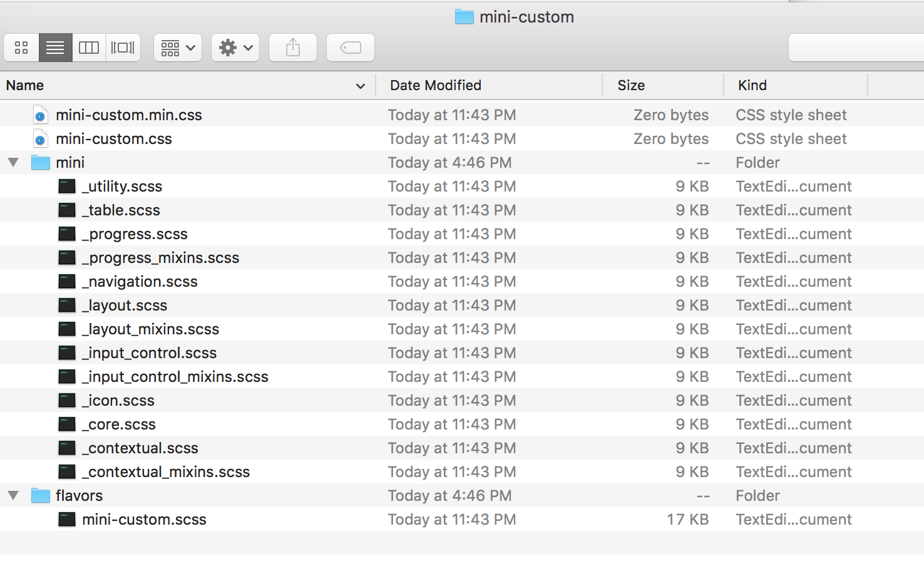Select the flavors folder icon
The width and height of the screenshot is (924, 571).
pyautogui.click(x=41, y=496)
